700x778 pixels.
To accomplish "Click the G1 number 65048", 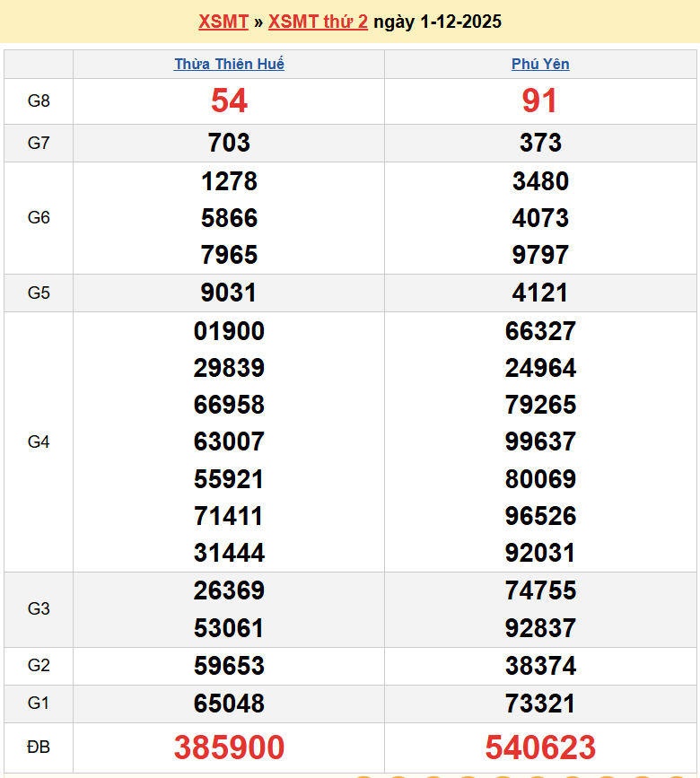I will click(x=229, y=704).
